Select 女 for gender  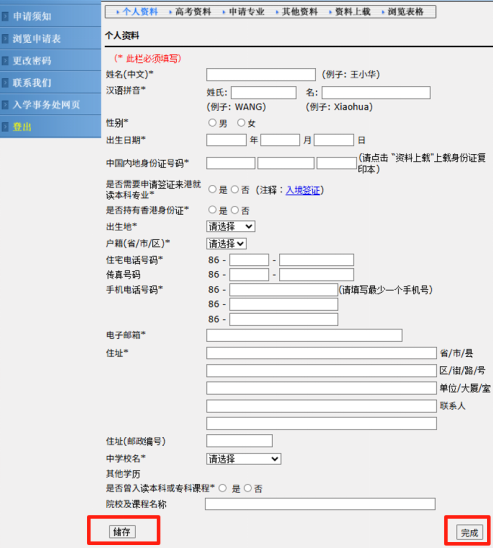[241, 123]
